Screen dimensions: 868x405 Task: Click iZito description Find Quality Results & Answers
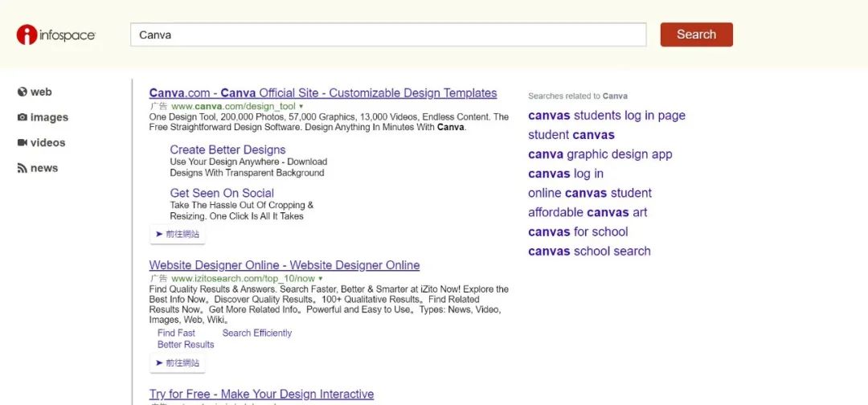click(x=329, y=305)
